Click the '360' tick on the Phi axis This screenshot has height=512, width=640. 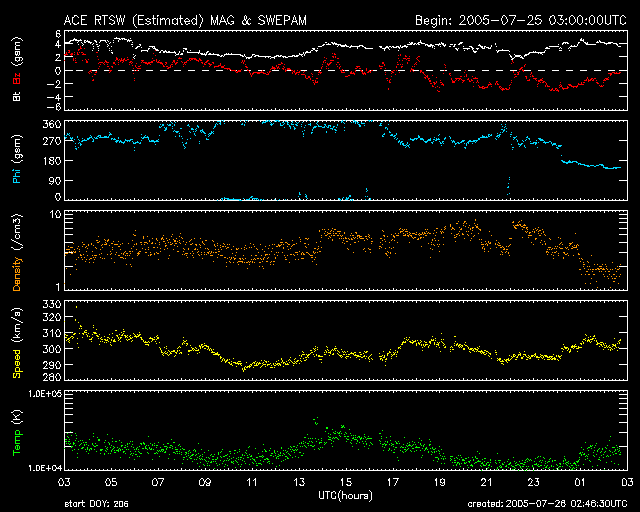coord(52,125)
